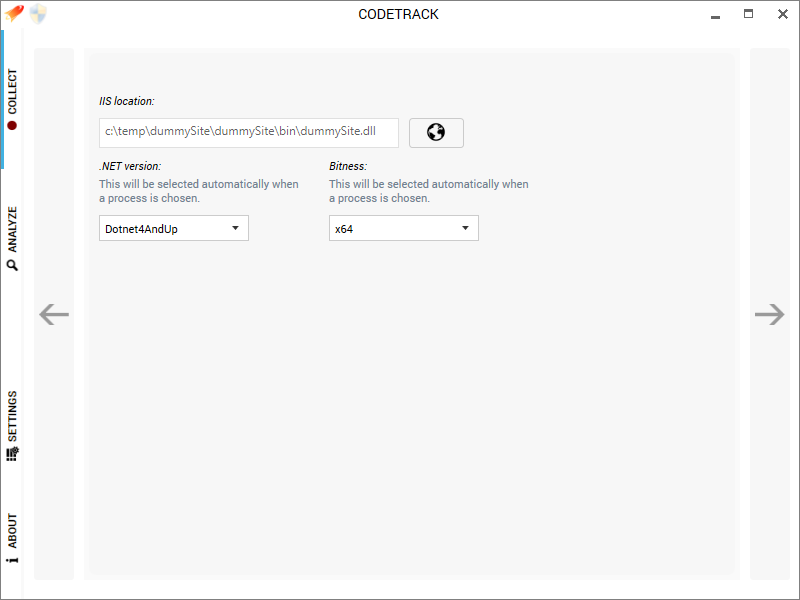The image size is (800, 600).
Task: Click into the IIS location path field
Action: [249, 133]
